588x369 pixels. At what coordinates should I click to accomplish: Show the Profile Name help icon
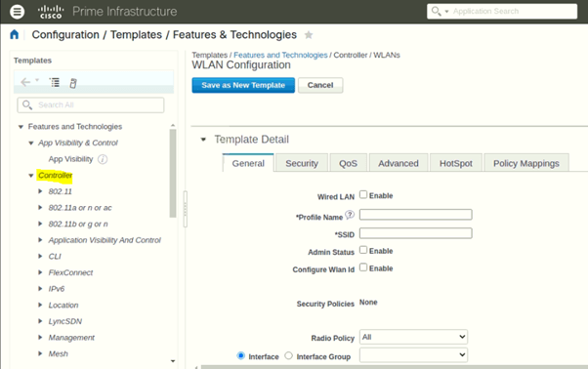[x=350, y=215]
